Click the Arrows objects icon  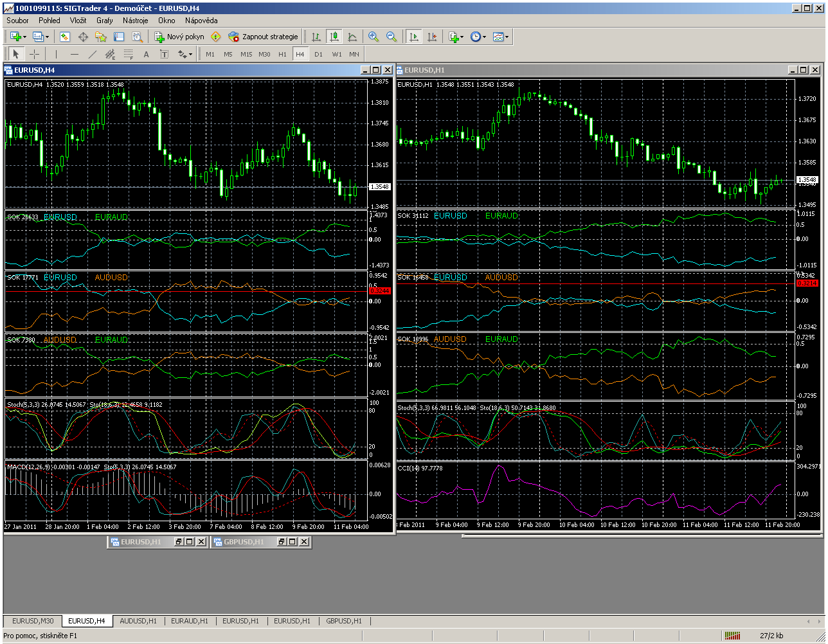[x=182, y=54]
